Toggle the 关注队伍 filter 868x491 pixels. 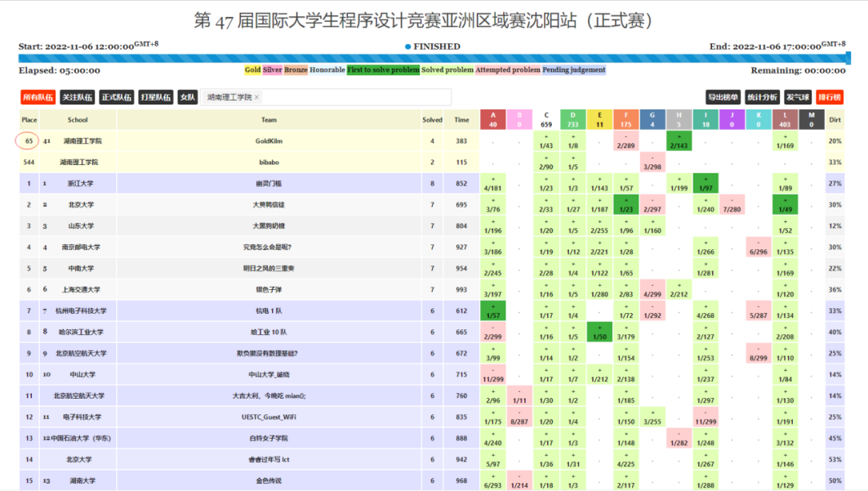coord(77,97)
